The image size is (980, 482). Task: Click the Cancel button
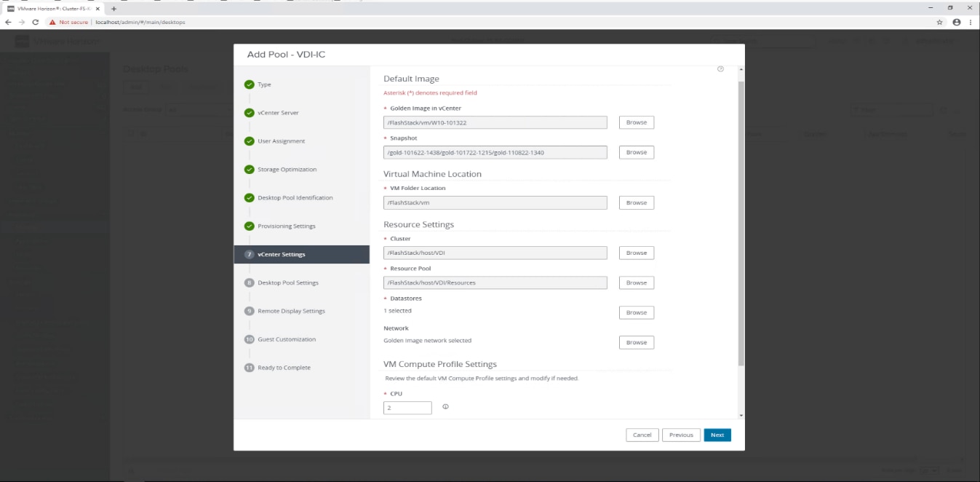(x=642, y=435)
